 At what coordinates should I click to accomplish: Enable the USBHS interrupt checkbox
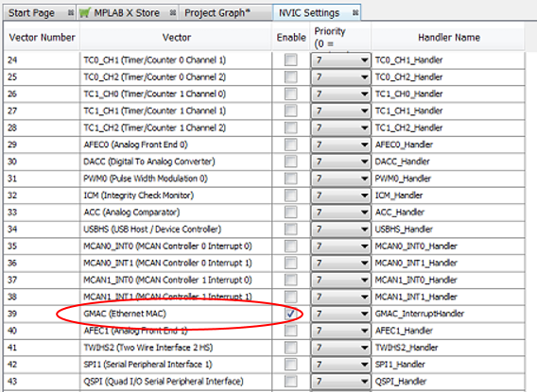[x=290, y=230]
